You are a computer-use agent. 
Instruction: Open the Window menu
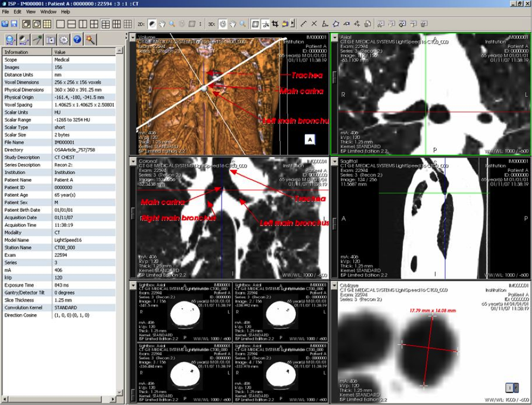48,11
